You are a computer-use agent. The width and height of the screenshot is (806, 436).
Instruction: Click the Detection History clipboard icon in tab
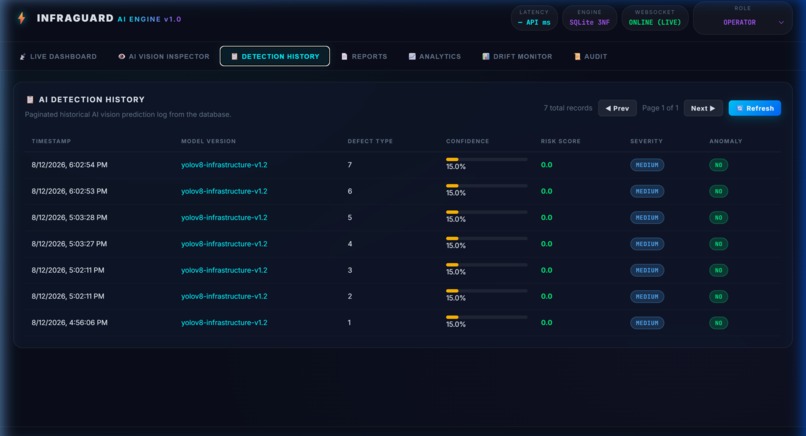[x=234, y=57]
